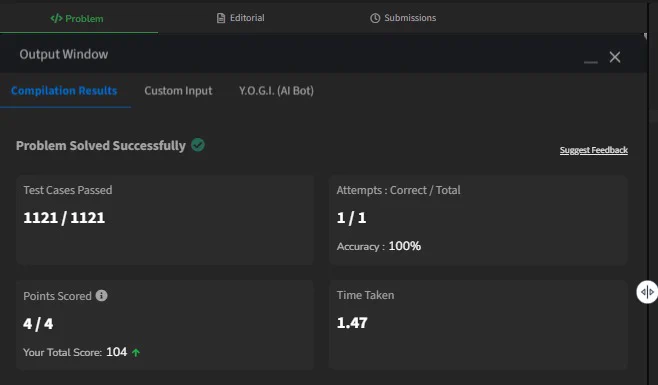Click 'Problem Solved Successfully' heading

(x=101, y=146)
